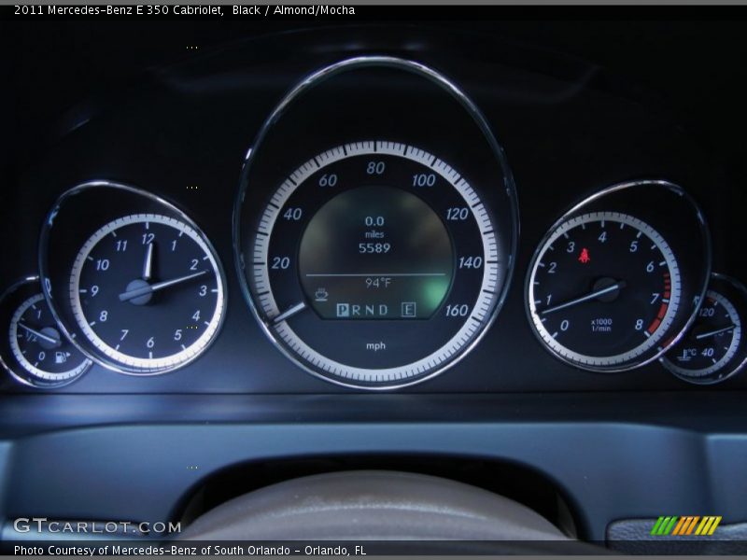
Task: Click the fuel pump icon
Action: [x=62, y=357]
